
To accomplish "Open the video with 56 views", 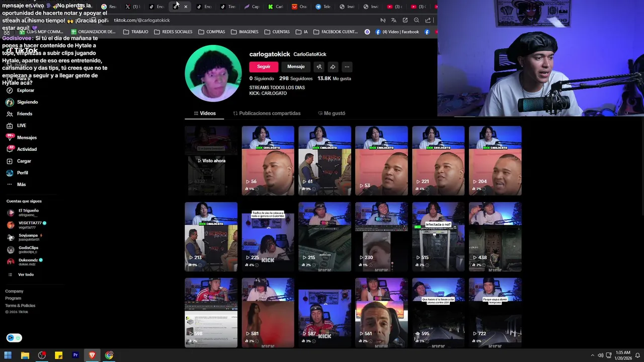I will click(x=268, y=161).
